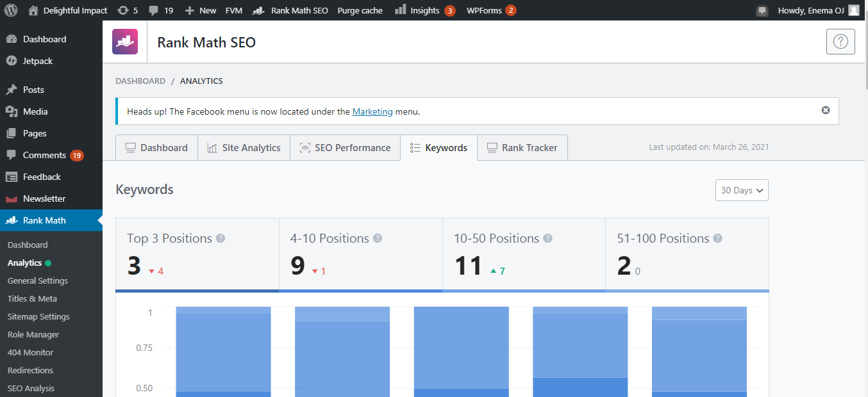Open the 30 Days range dropdown

[742, 190]
